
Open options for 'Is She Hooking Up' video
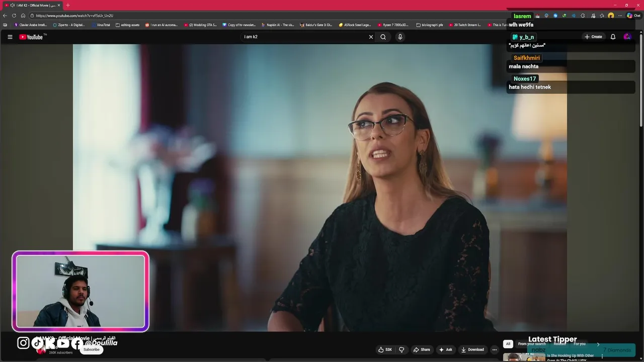pyautogui.click(x=602, y=356)
